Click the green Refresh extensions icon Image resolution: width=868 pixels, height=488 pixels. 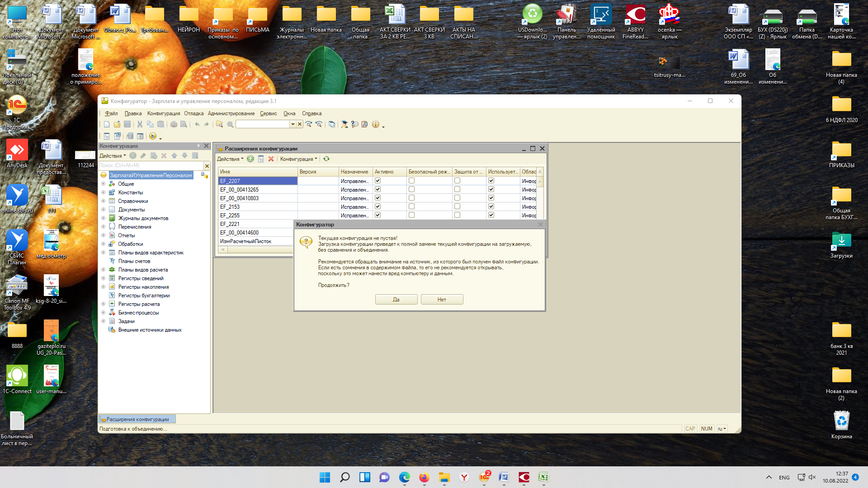(x=326, y=159)
